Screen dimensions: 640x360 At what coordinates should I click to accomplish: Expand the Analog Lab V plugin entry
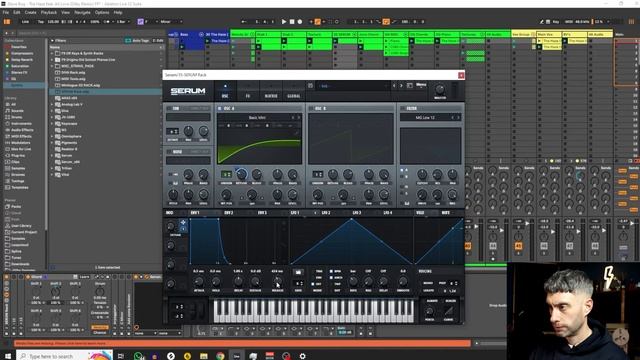(x=52, y=104)
